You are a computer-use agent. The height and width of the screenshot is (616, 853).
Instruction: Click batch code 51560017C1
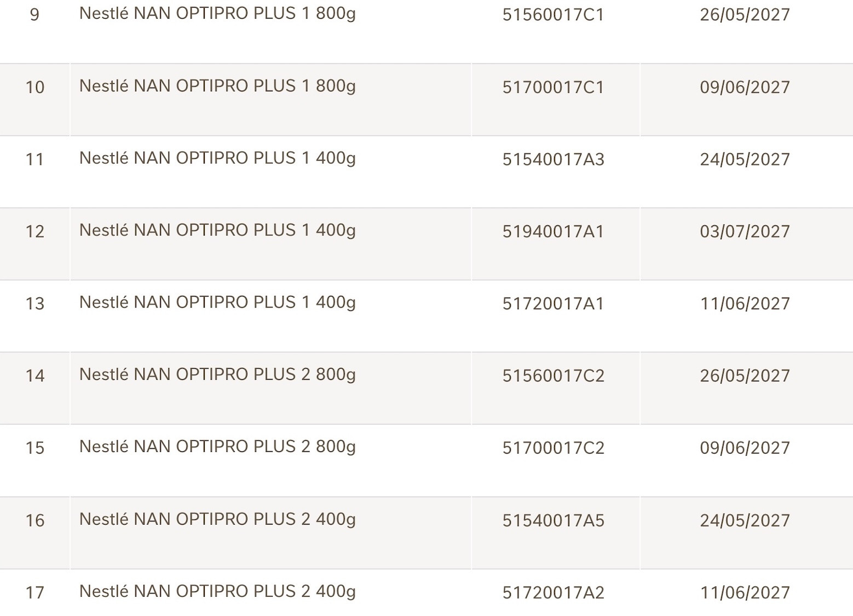[x=553, y=15]
